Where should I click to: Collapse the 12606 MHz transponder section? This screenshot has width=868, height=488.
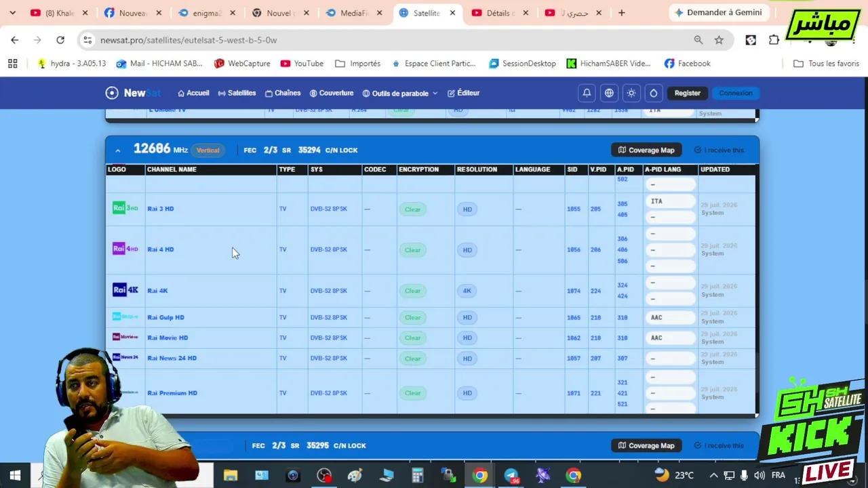coord(117,150)
